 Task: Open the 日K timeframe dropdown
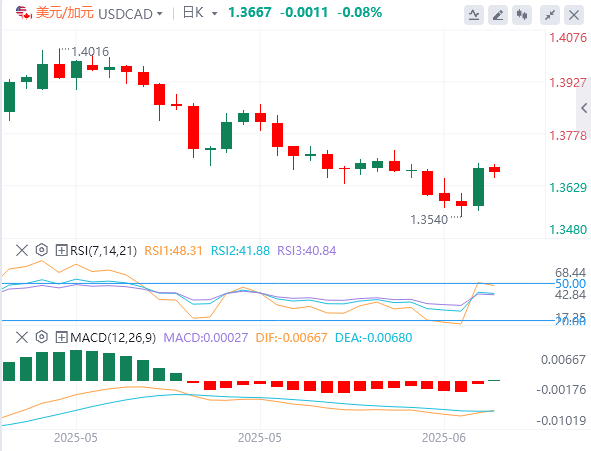[x=214, y=14]
